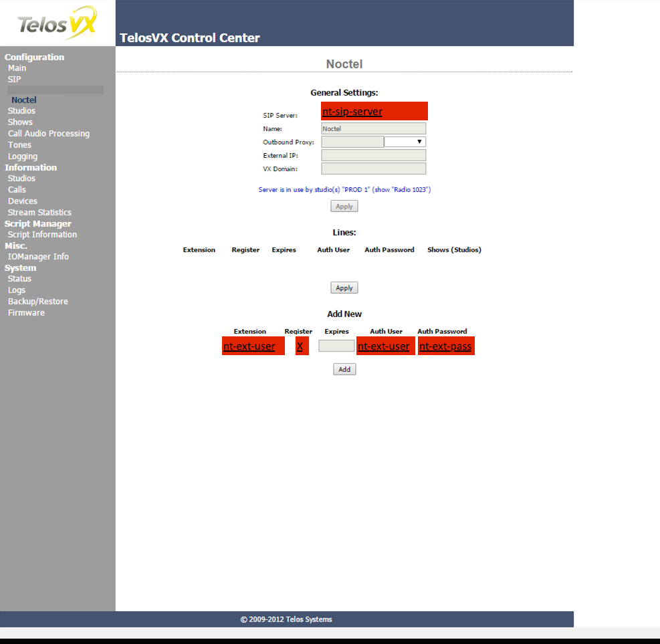This screenshot has width=660, height=644.
Task: Click the TelosVX logo
Action: click(x=58, y=23)
